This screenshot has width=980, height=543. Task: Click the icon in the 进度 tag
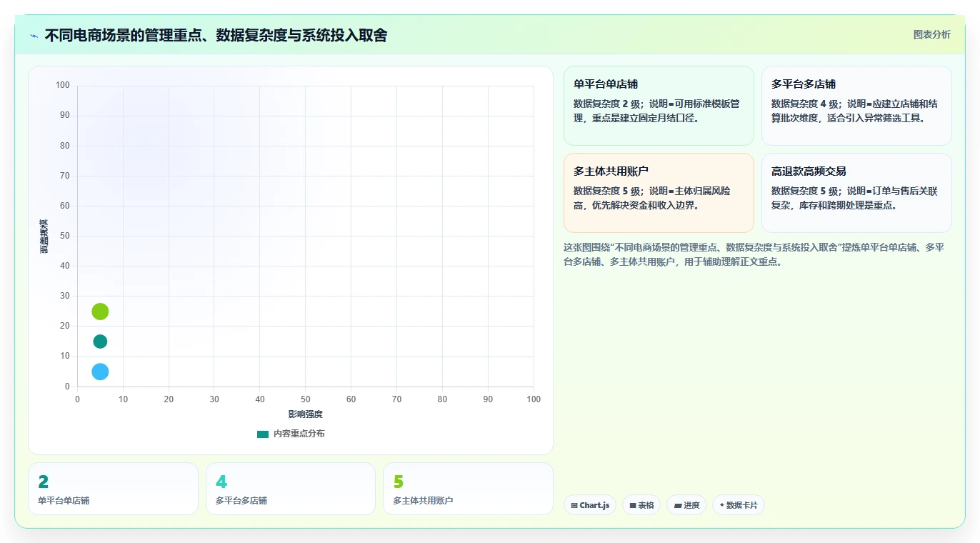click(677, 506)
